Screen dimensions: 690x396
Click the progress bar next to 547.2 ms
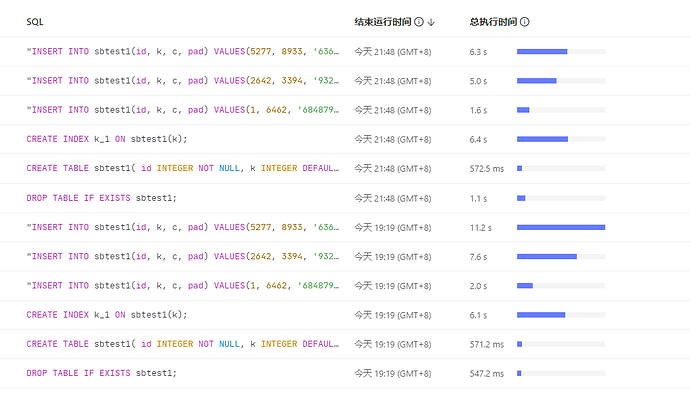pos(561,373)
